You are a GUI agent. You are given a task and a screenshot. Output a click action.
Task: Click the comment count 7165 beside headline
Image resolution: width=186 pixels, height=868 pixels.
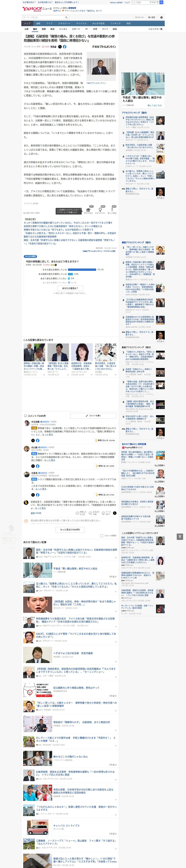click(x=46, y=47)
